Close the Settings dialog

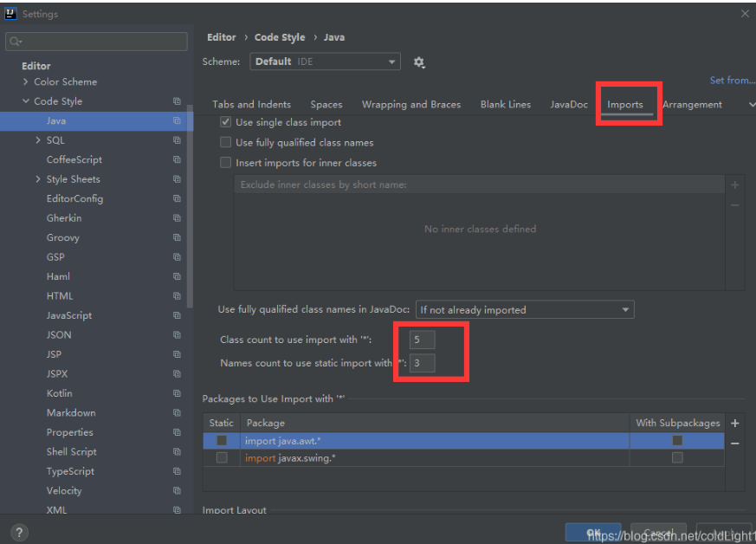745,14
